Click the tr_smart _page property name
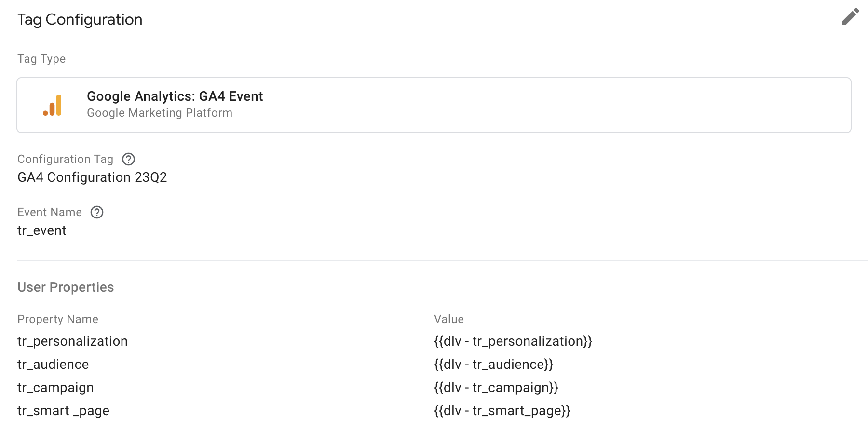This screenshot has width=868, height=433. coord(63,411)
